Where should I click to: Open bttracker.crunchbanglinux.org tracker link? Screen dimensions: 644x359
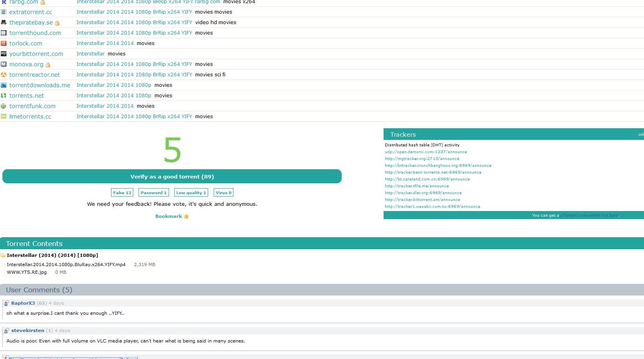(x=438, y=166)
